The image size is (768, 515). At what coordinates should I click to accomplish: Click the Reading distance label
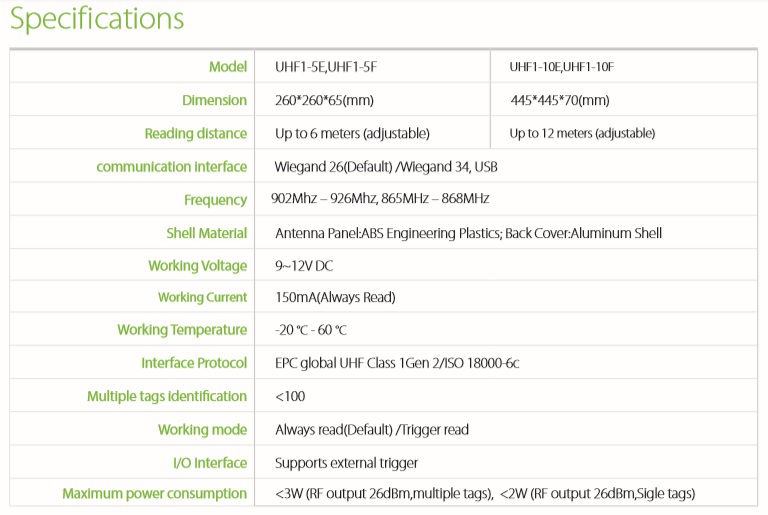195,133
